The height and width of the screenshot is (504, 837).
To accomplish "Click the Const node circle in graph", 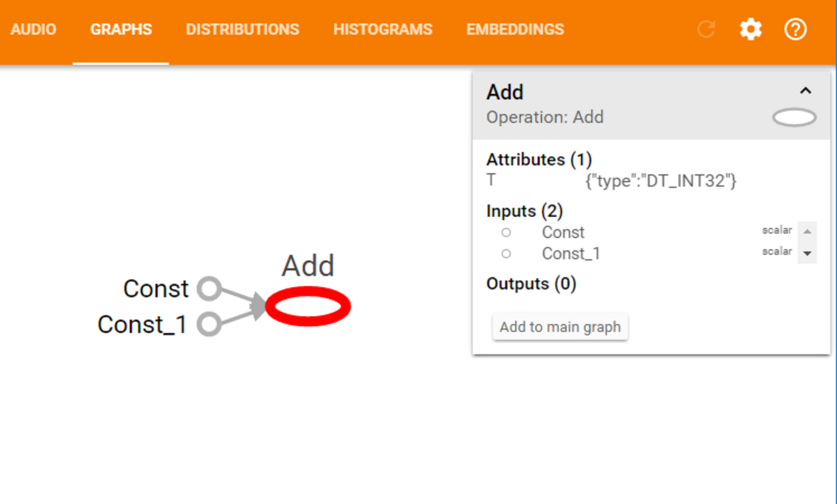I will pos(209,289).
